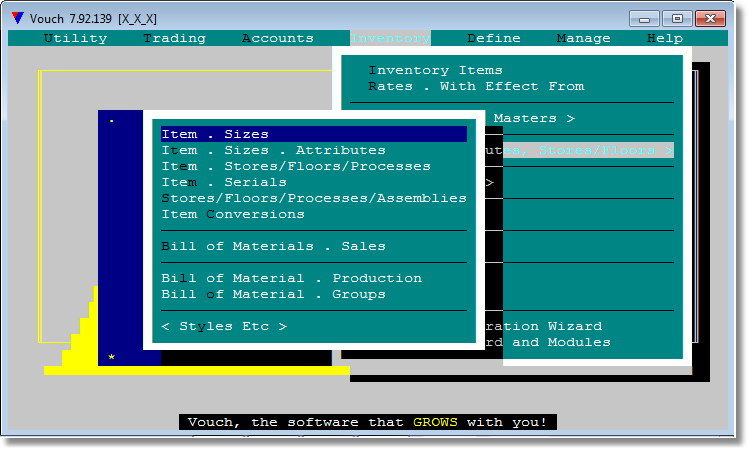Viewport: 748px width, 450px height.
Task: Open the Help menu
Action: tap(665, 38)
